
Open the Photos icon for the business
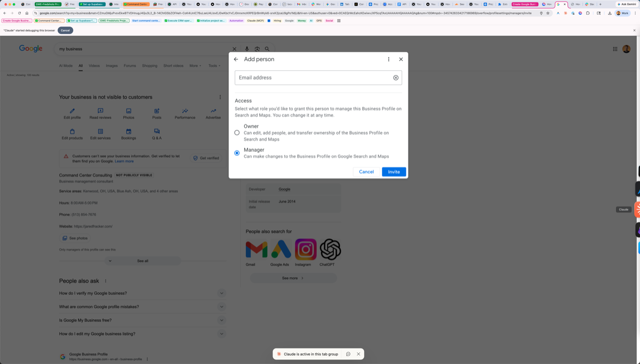point(129,111)
